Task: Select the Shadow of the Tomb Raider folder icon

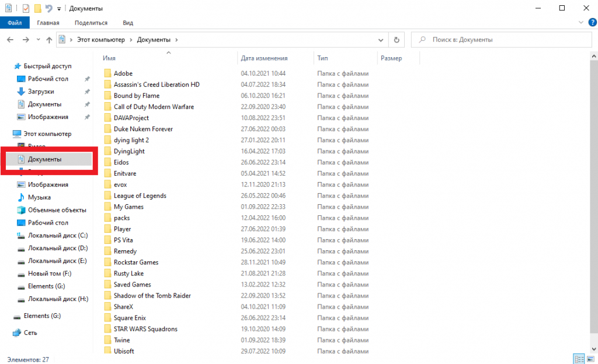Action: pyautogui.click(x=107, y=296)
